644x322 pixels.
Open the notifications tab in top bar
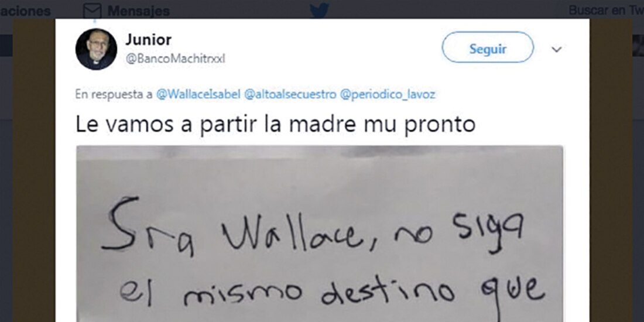pos(25,11)
